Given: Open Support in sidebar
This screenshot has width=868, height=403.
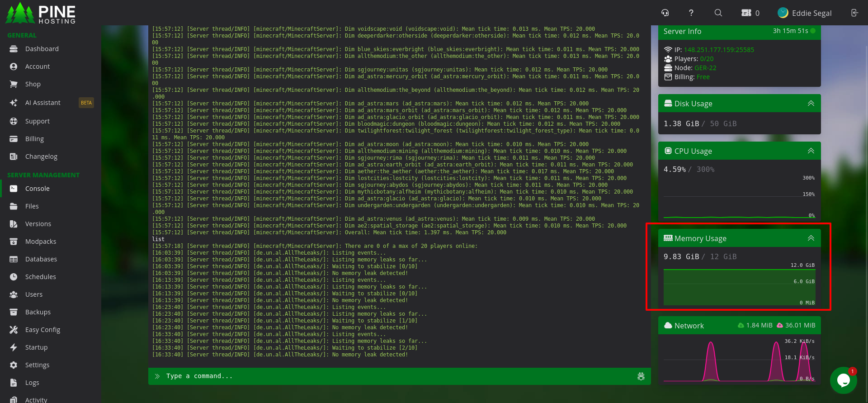Looking at the screenshot, I should point(38,121).
